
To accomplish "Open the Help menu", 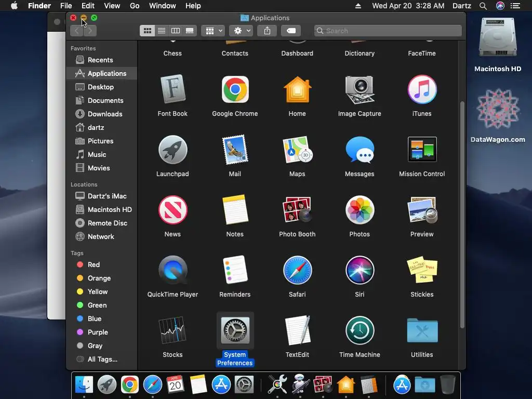I will [x=193, y=6].
